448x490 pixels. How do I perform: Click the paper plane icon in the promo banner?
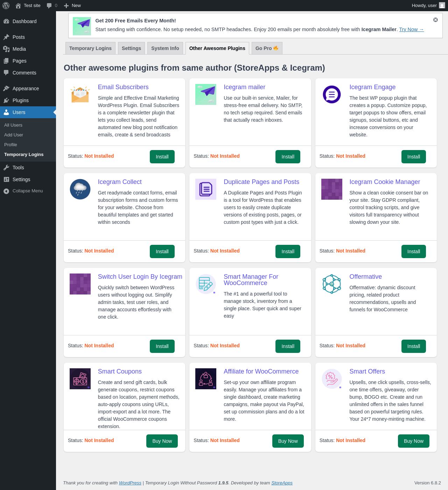click(x=82, y=26)
